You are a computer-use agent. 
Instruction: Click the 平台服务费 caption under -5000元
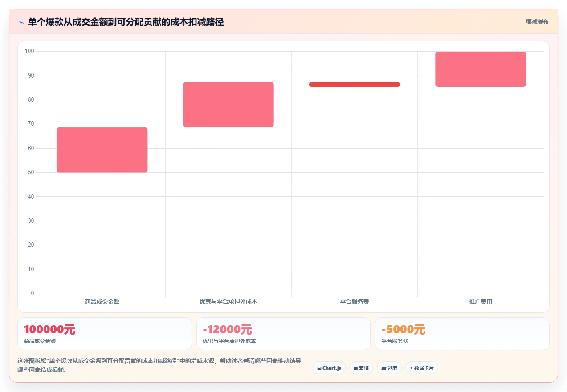pyautogui.click(x=395, y=341)
